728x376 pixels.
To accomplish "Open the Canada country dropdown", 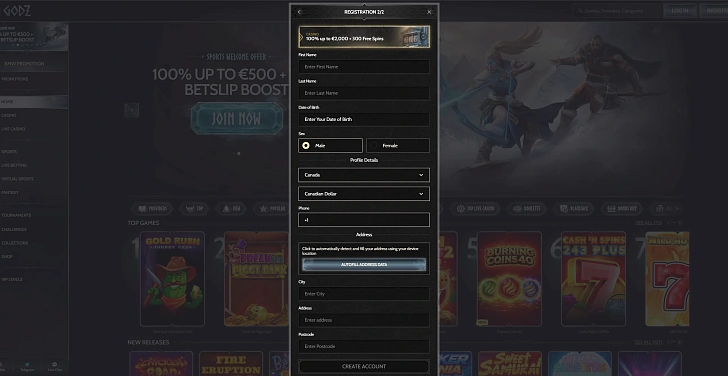I will coord(364,175).
